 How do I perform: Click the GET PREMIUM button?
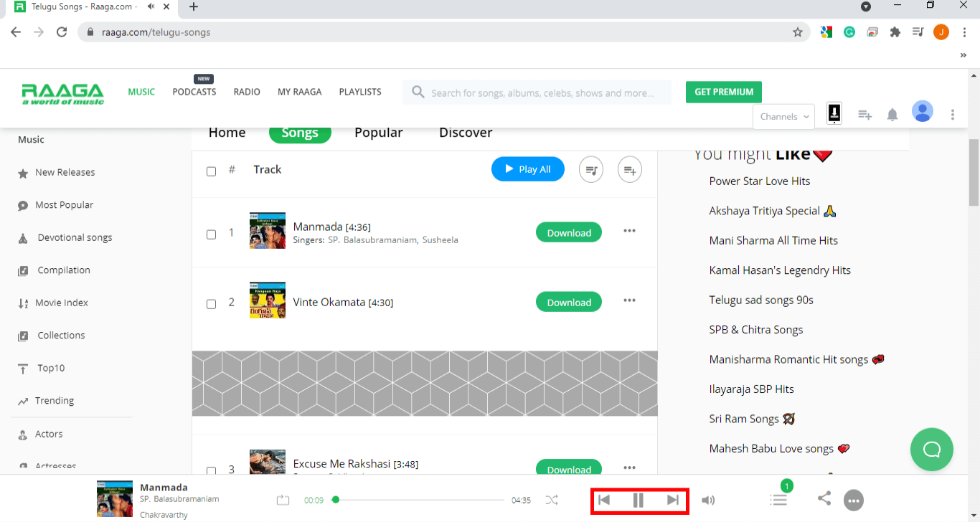(724, 92)
